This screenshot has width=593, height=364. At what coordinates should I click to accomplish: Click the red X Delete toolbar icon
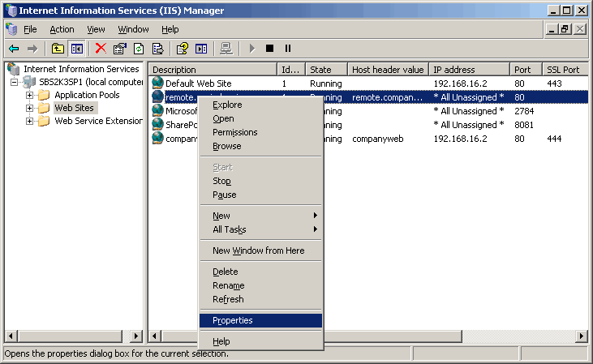(x=101, y=49)
